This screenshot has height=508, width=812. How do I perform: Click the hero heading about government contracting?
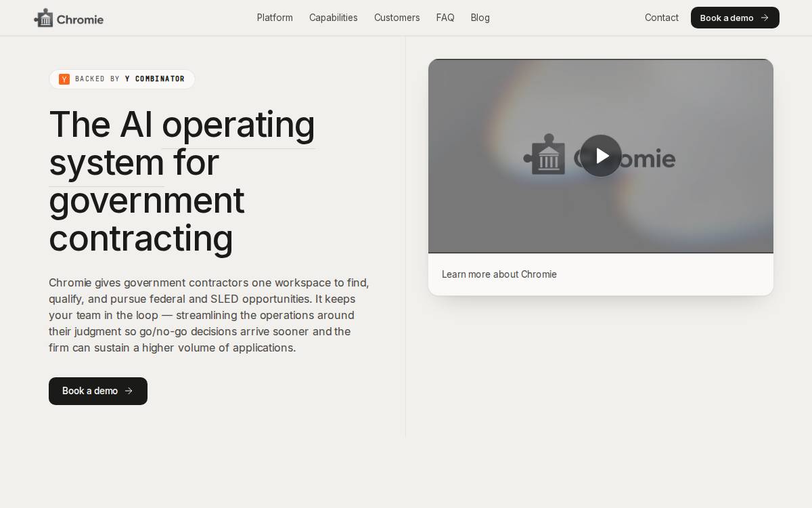[x=182, y=182]
